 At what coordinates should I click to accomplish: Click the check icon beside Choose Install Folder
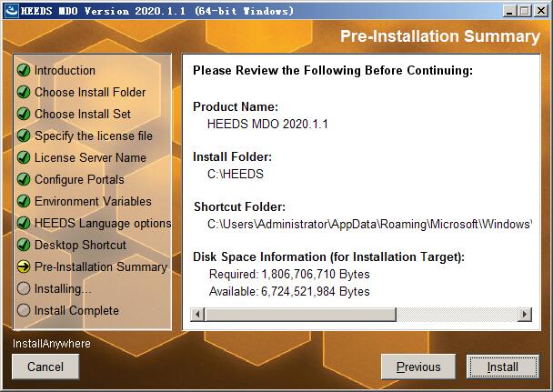point(24,92)
